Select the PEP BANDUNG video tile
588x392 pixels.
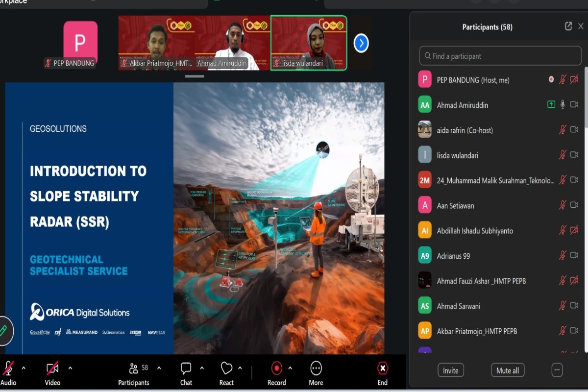pyautogui.click(x=80, y=44)
